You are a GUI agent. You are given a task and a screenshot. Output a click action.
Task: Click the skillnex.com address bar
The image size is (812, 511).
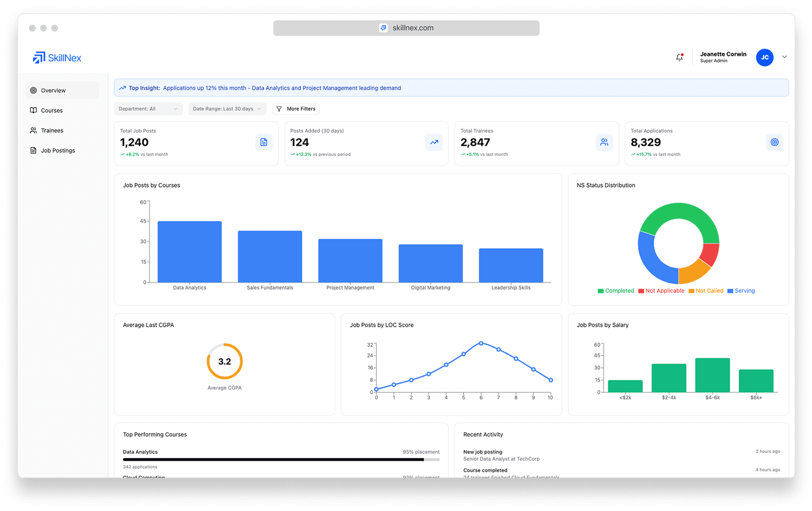(x=406, y=28)
